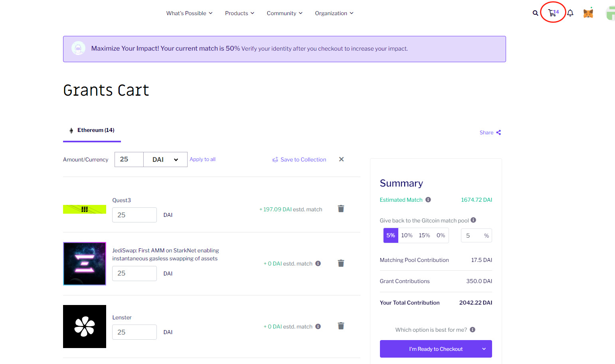The image size is (615, 364).
Task: Click the Quest3 amount input field
Action: (134, 215)
